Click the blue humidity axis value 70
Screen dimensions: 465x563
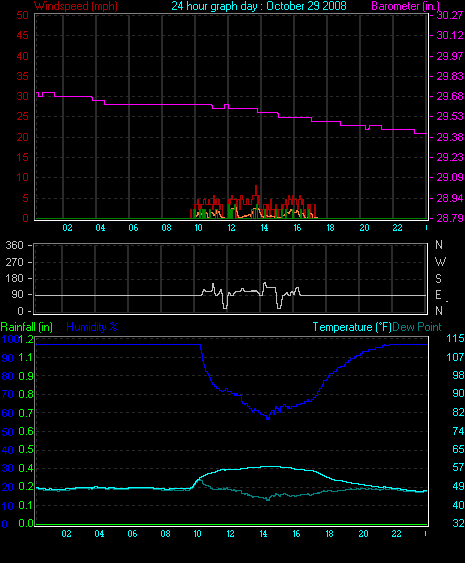click(8, 395)
